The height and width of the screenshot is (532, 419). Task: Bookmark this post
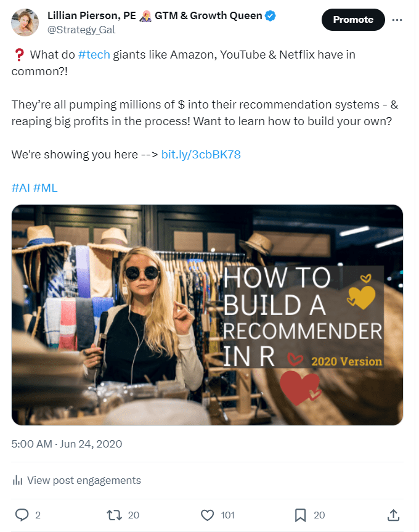click(301, 515)
